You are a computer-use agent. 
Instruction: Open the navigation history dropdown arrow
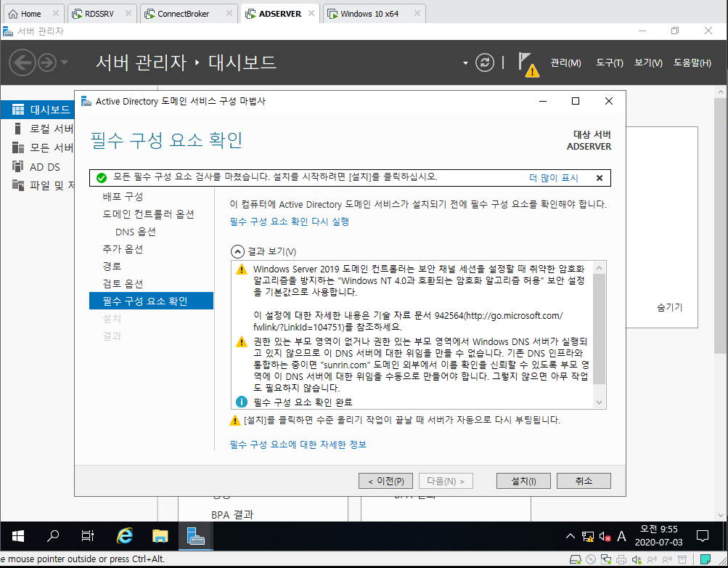(65, 62)
